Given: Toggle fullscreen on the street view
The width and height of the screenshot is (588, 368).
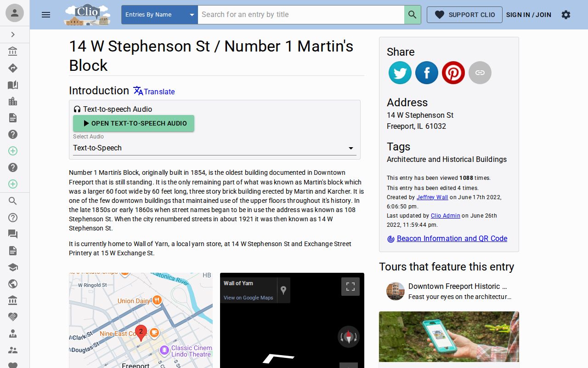Looking at the screenshot, I should 351,287.
